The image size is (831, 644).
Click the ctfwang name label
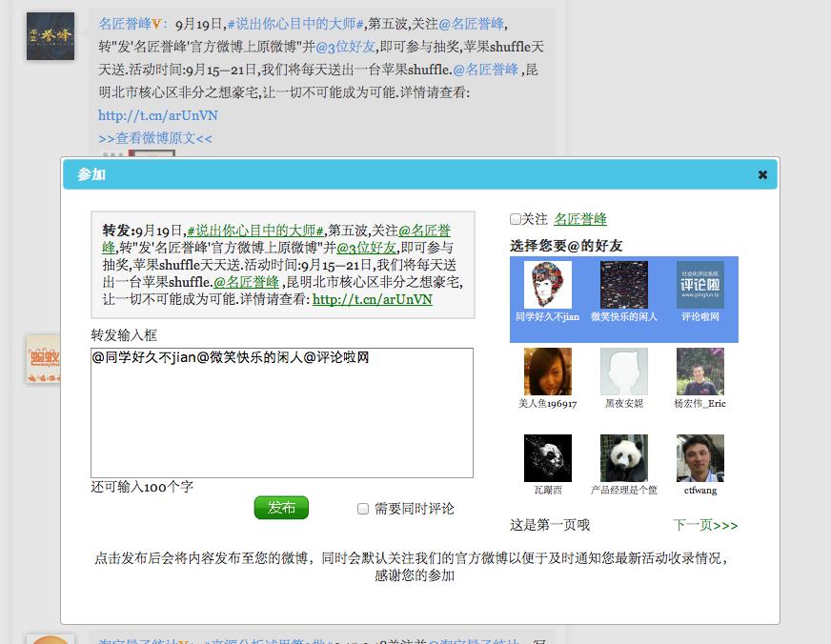coord(700,490)
